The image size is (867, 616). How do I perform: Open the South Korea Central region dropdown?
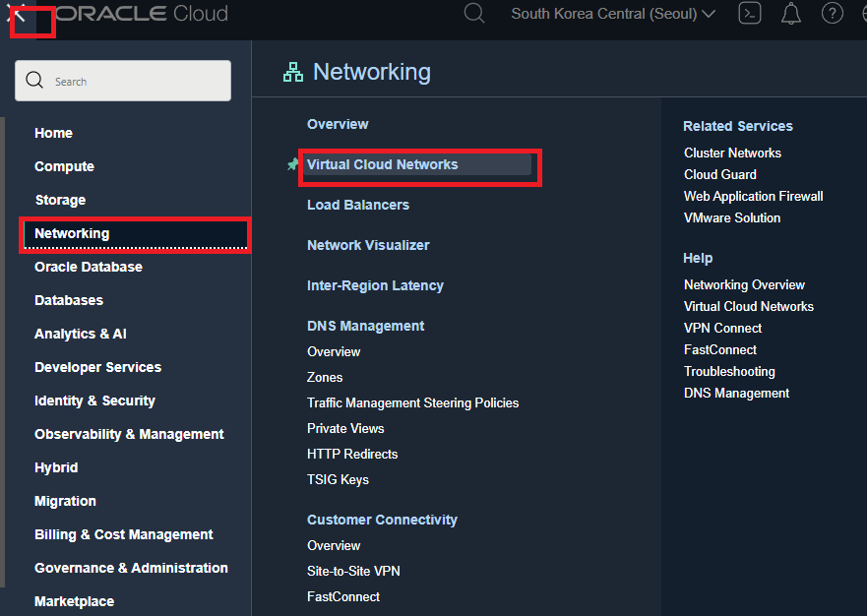[x=613, y=13]
